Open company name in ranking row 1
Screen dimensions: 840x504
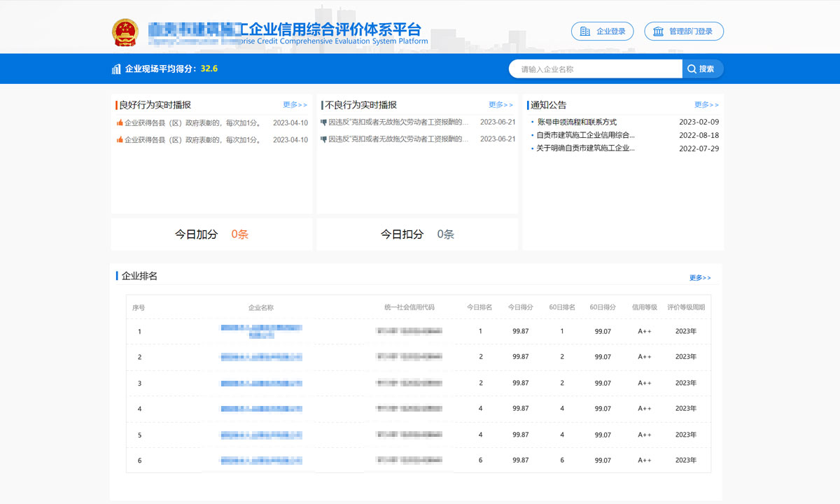[261, 331]
